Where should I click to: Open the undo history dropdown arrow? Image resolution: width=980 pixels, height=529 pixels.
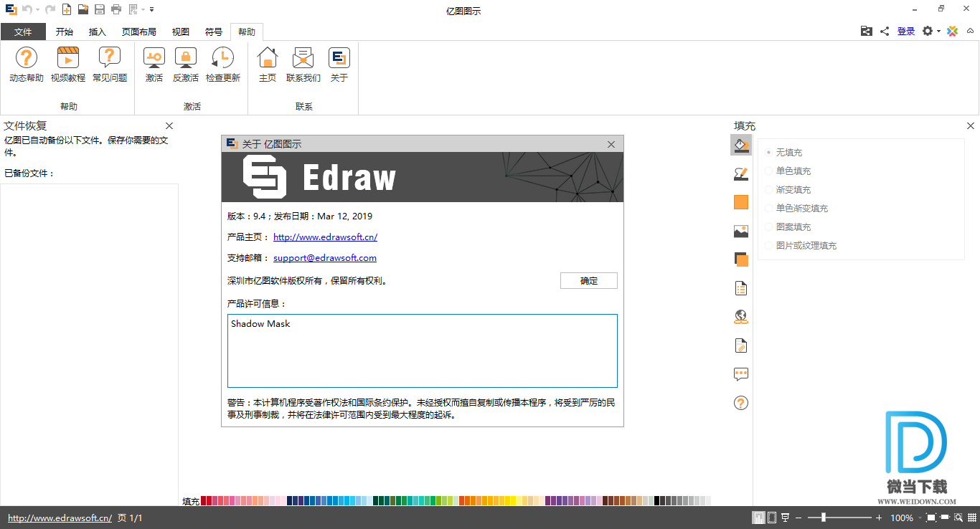(x=37, y=9)
